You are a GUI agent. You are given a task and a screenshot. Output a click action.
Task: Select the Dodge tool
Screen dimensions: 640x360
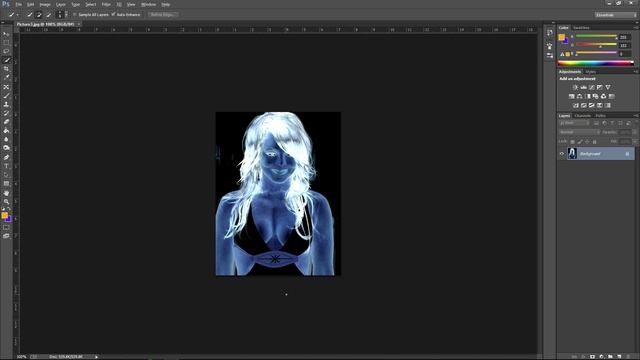click(6, 148)
